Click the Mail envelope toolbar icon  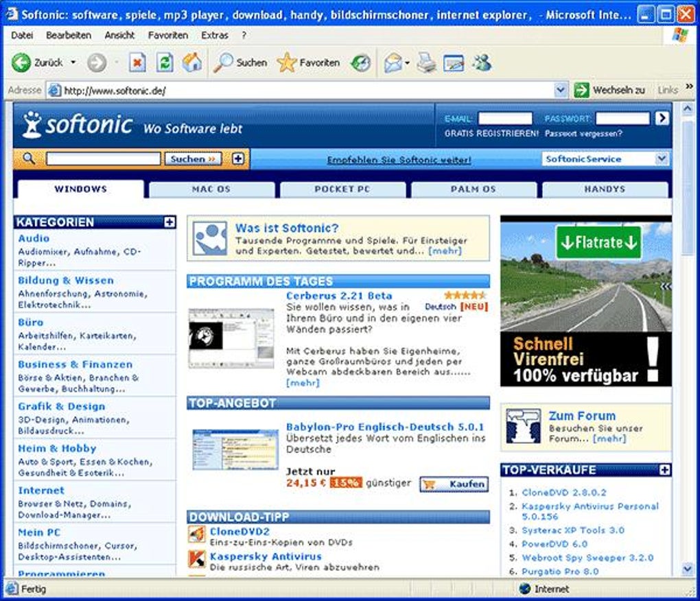pos(393,62)
